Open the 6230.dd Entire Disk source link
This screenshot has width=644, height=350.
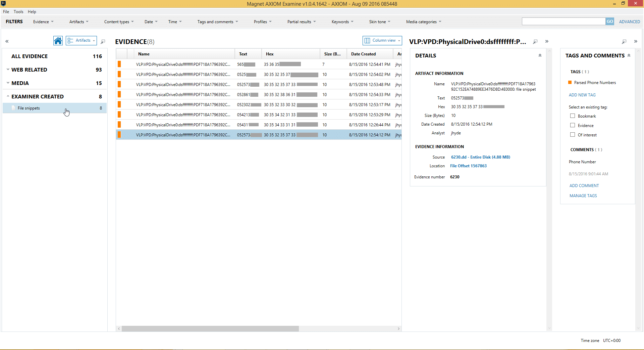(x=480, y=157)
